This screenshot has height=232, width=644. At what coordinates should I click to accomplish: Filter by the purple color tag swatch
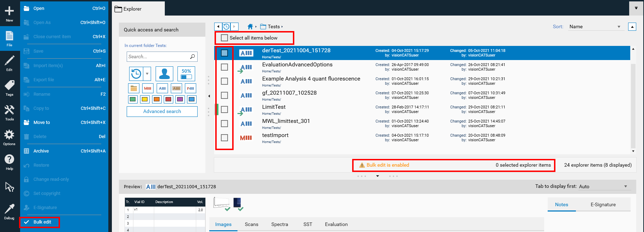pyautogui.click(x=180, y=99)
